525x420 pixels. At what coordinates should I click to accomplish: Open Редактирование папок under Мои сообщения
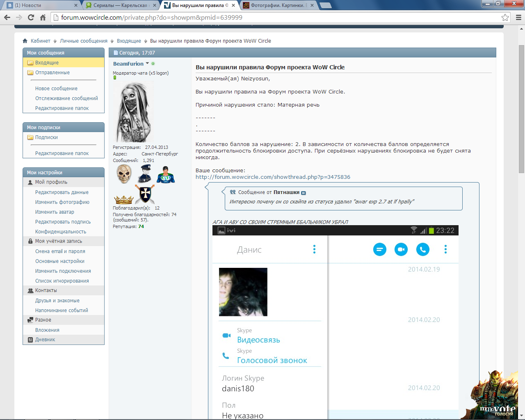point(62,108)
